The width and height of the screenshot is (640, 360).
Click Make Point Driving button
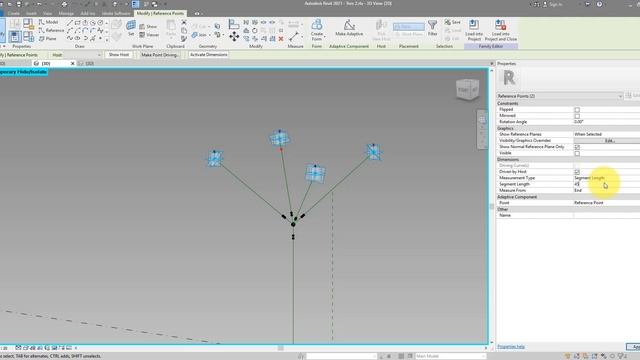pos(160,55)
